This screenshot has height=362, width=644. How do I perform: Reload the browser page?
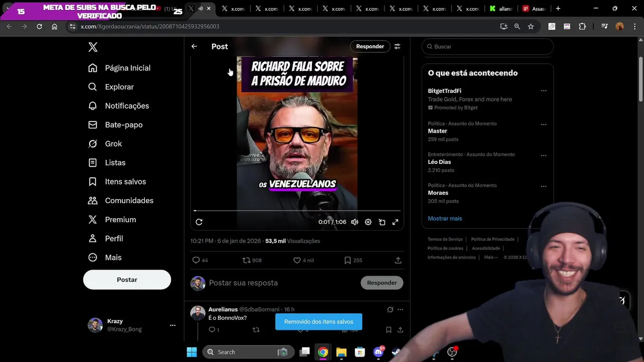(x=39, y=26)
